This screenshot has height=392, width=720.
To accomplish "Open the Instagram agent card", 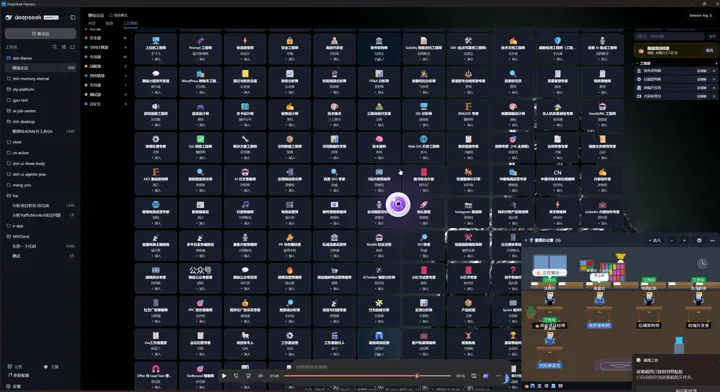I will point(468,213).
